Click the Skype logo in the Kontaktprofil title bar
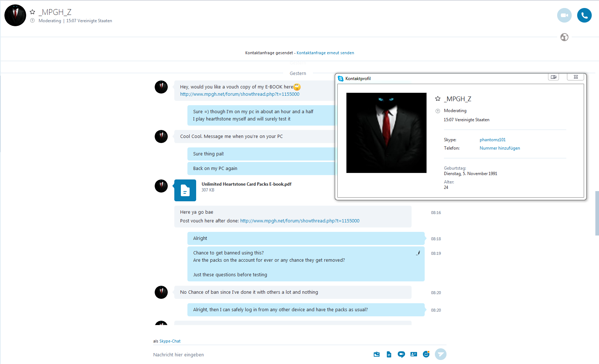This screenshot has width=599, height=364. tap(341, 79)
